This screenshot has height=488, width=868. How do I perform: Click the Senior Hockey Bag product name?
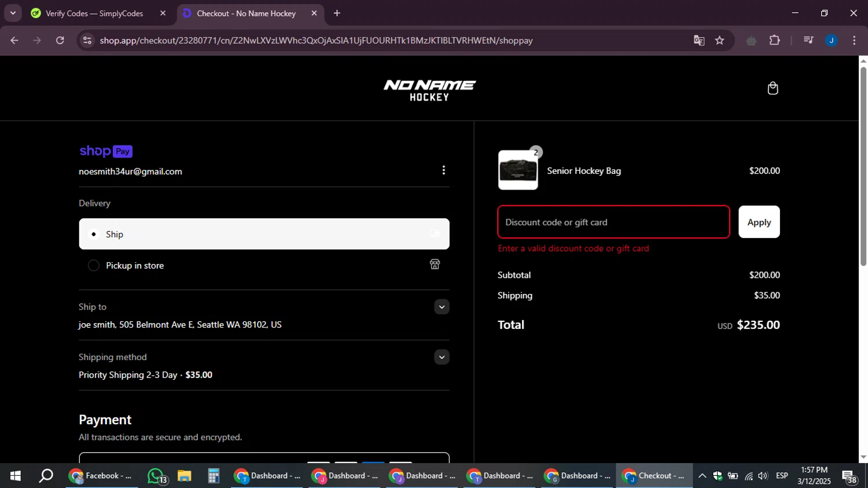point(584,171)
